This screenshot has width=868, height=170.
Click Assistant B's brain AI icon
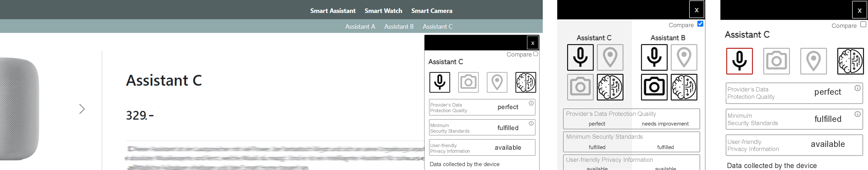click(x=684, y=87)
